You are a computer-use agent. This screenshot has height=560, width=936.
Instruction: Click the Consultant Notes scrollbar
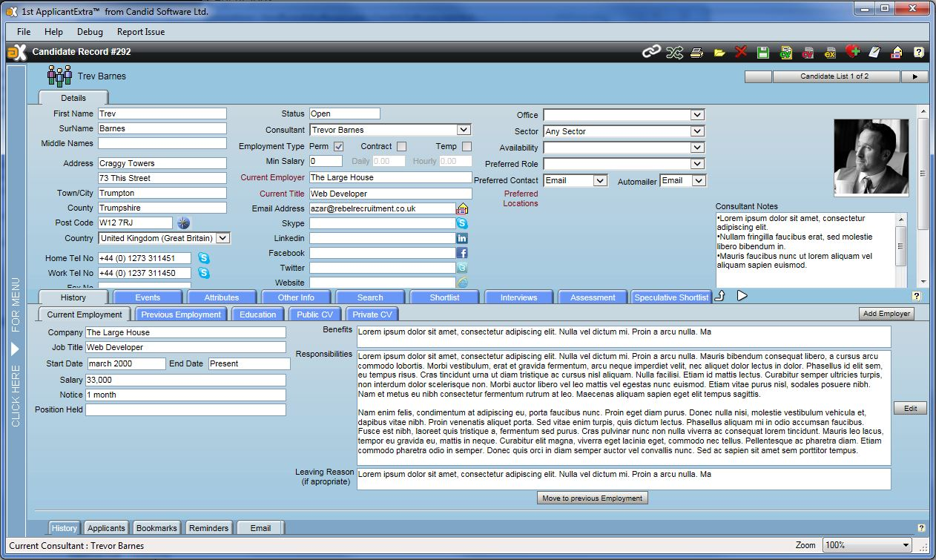pyautogui.click(x=901, y=250)
